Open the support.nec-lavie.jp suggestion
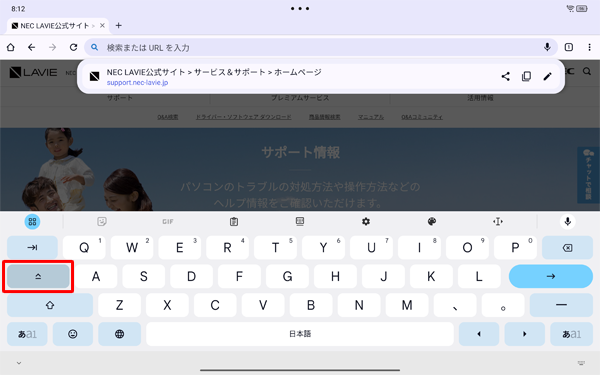Viewport: 600px width, 375px height. click(x=321, y=77)
